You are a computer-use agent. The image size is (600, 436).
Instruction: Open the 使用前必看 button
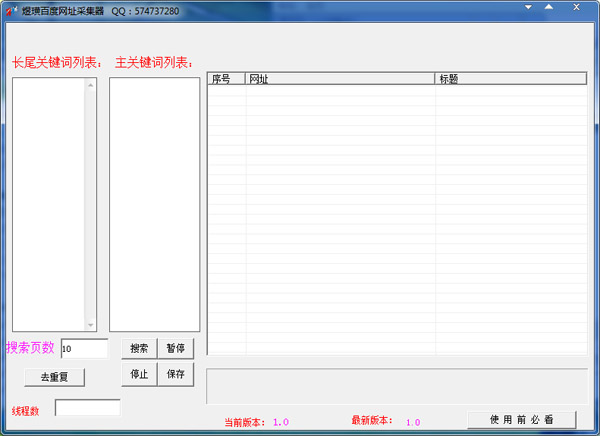click(521, 419)
